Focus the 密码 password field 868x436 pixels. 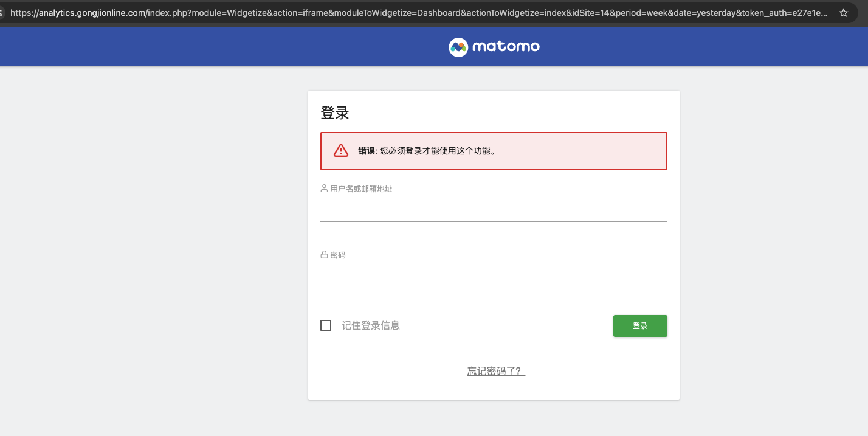click(x=494, y=277)
